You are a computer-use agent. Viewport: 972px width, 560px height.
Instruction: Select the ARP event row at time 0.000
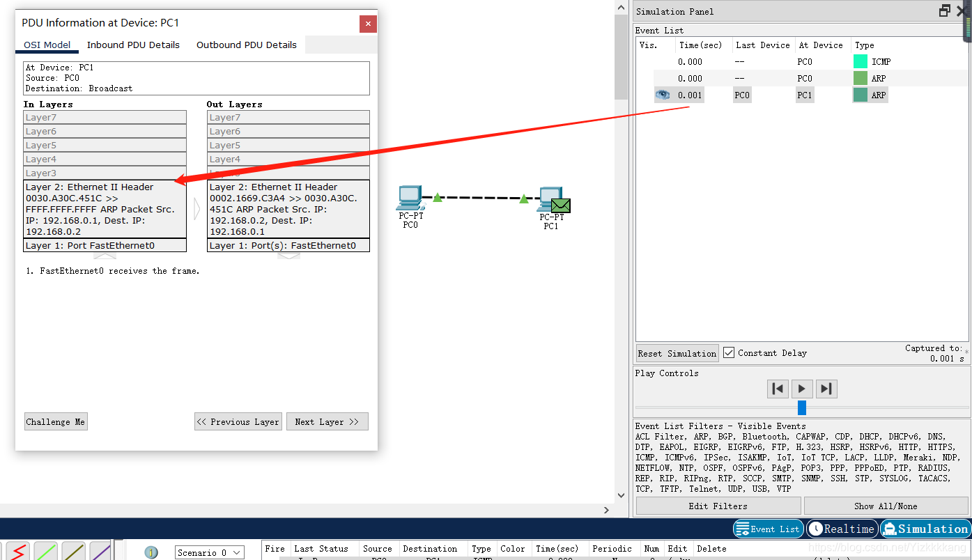pos(801,78)
